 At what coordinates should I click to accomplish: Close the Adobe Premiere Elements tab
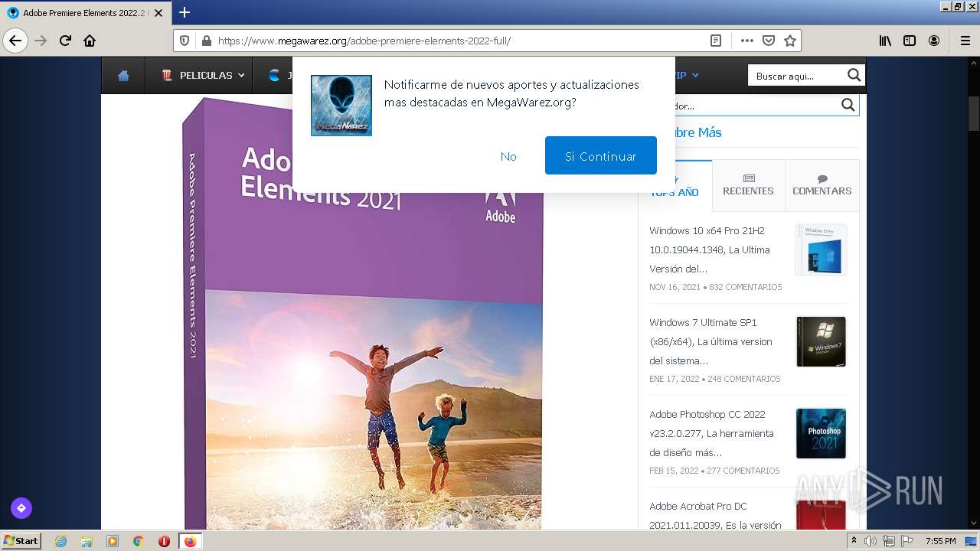tap(158, 13)
